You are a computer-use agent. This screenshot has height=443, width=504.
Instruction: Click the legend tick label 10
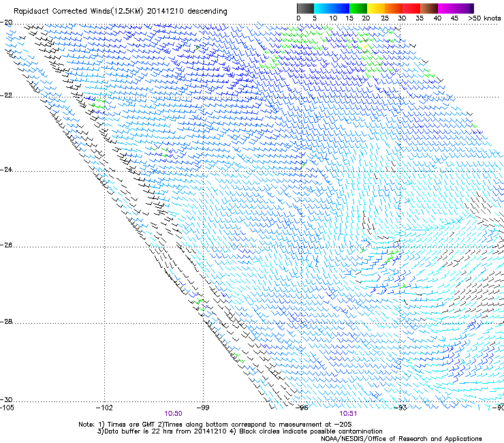[333, 18]
